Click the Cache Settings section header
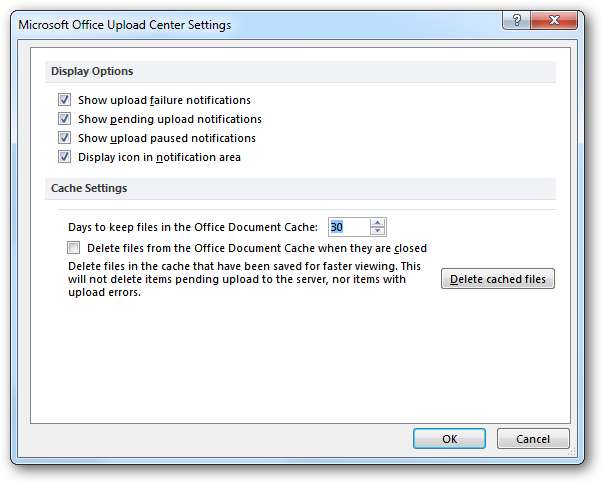 [89, 188]
